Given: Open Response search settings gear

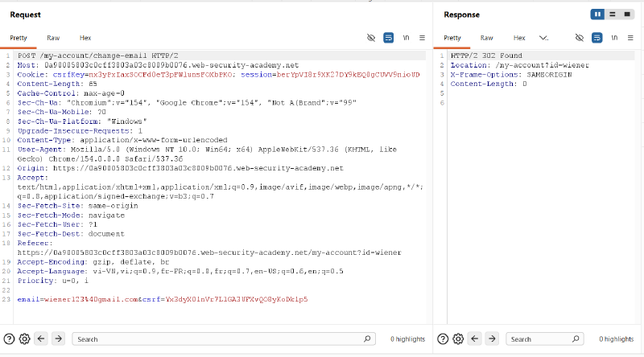Looking at the screenshot, I should pos(458,339).
